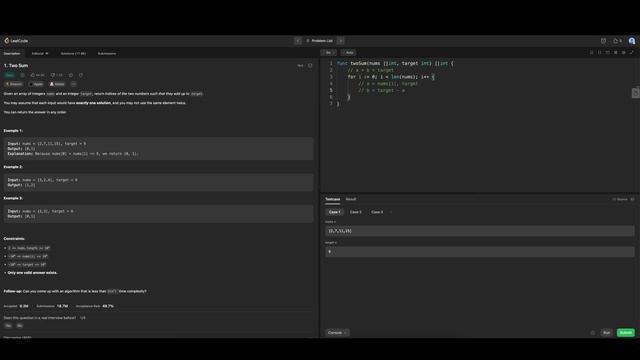Click the Acceptance Rate statistic

coord(95,306)
